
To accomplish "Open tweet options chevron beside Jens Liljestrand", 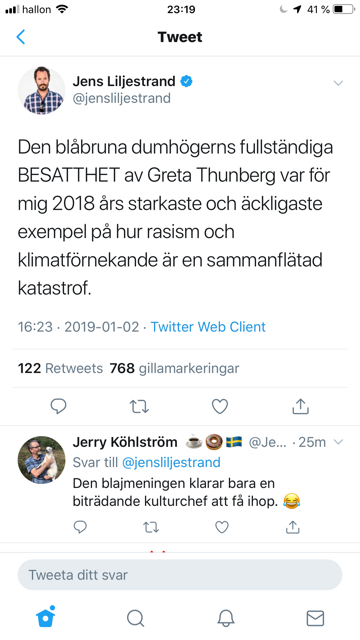I will (x=338, y=83).
